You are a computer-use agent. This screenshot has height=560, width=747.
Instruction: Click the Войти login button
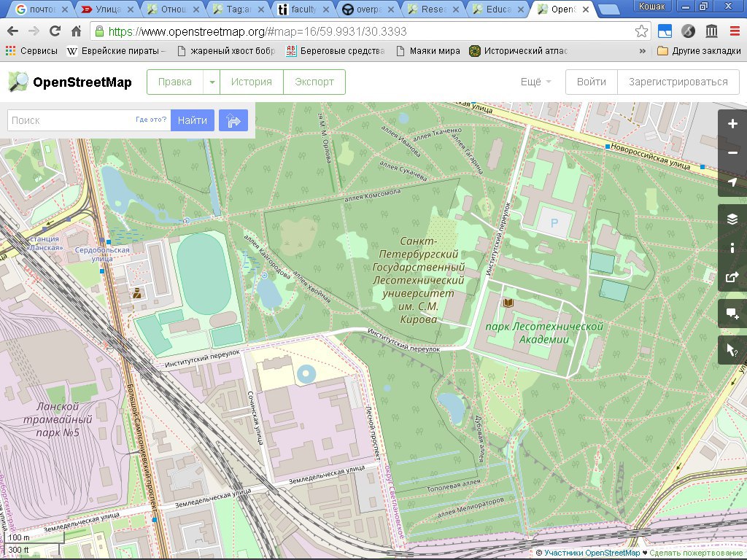click(591, 82)
